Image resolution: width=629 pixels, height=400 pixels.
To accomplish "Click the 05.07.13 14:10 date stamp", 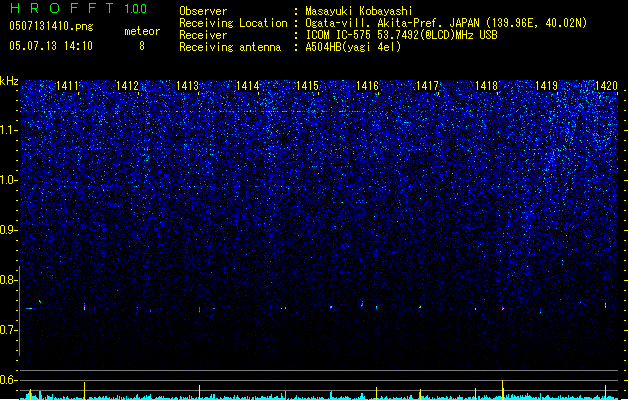I will pos(51,46).
